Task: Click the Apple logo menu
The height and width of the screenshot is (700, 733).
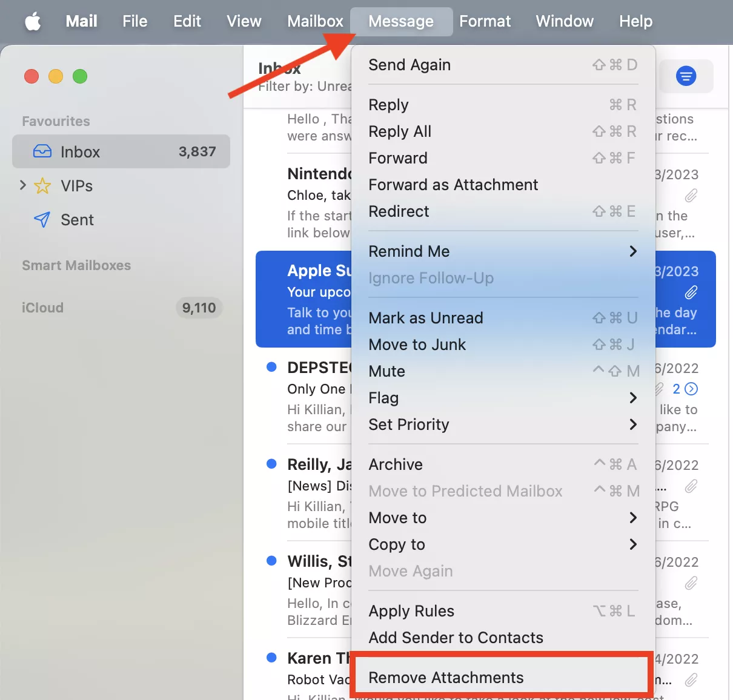Action: pyautogui.click(x=33, y=22)
